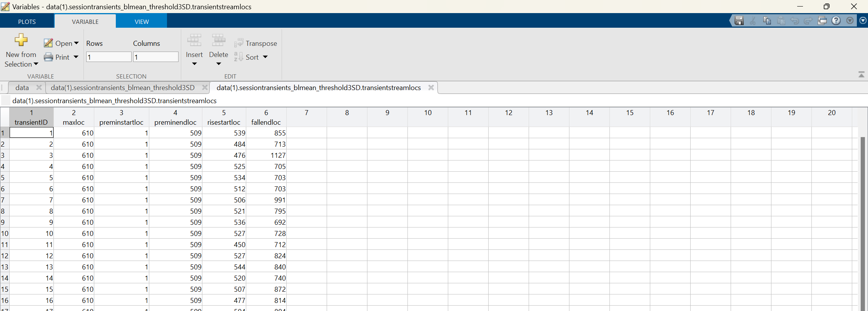This screenshot has width=868, height=311.
Task: Close the transientstreamlocs tab
Action: 431,88
